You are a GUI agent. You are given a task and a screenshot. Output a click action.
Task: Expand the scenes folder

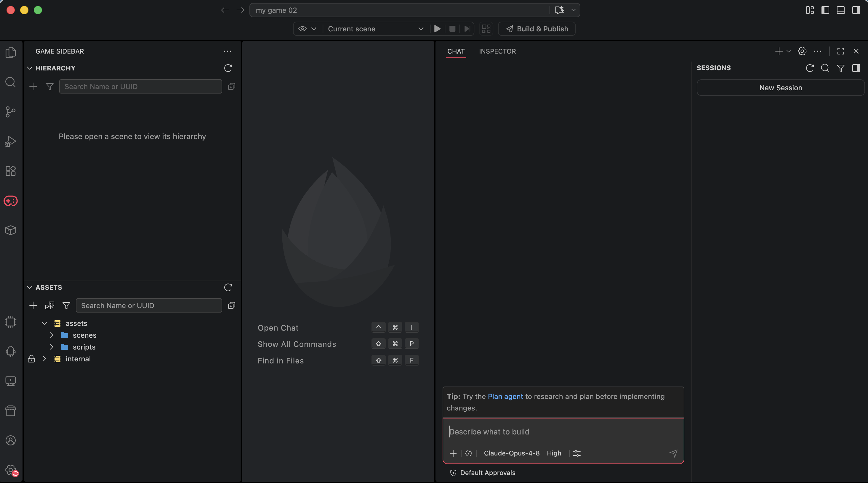tap(52, 335)
